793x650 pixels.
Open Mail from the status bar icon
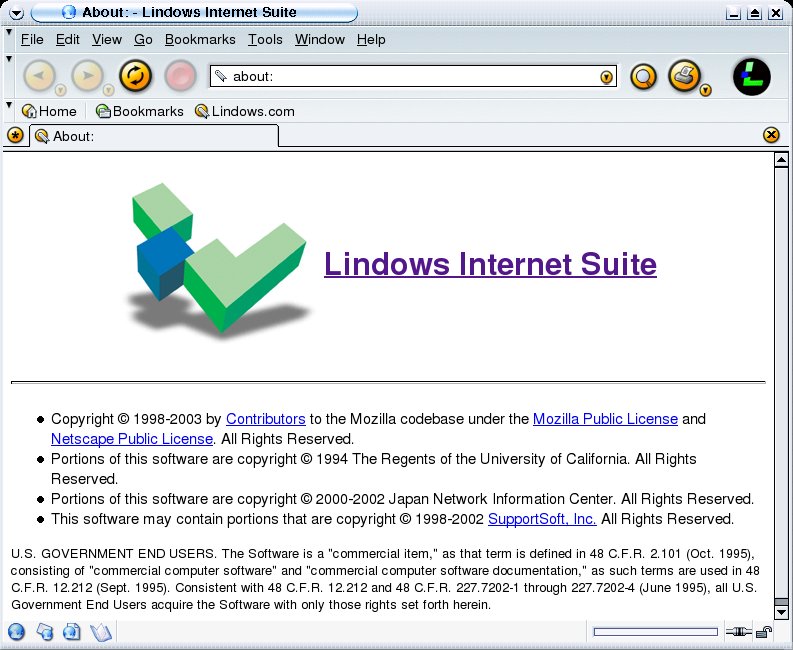pyautogui.click(x=45, y=632)
